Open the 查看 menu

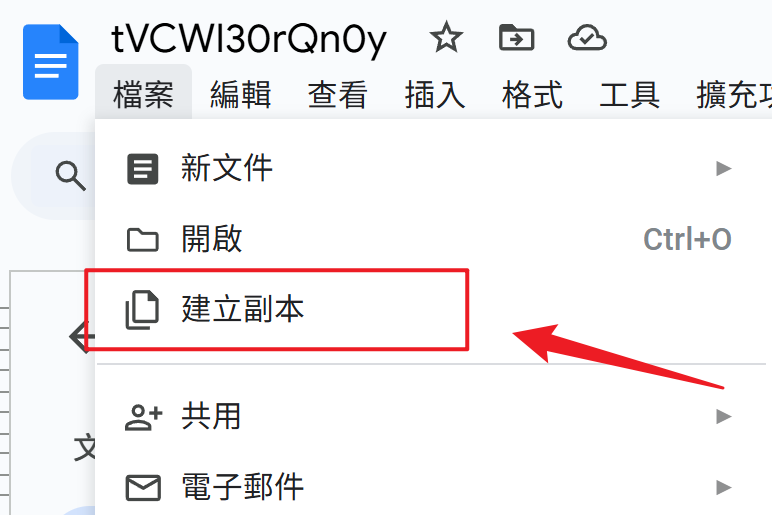[338, 94]
